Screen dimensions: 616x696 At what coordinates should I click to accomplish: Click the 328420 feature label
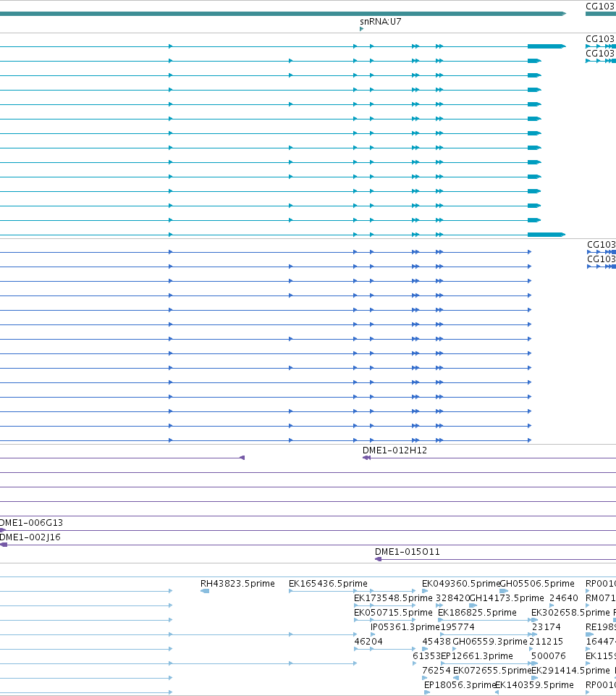tap(452, 598)
